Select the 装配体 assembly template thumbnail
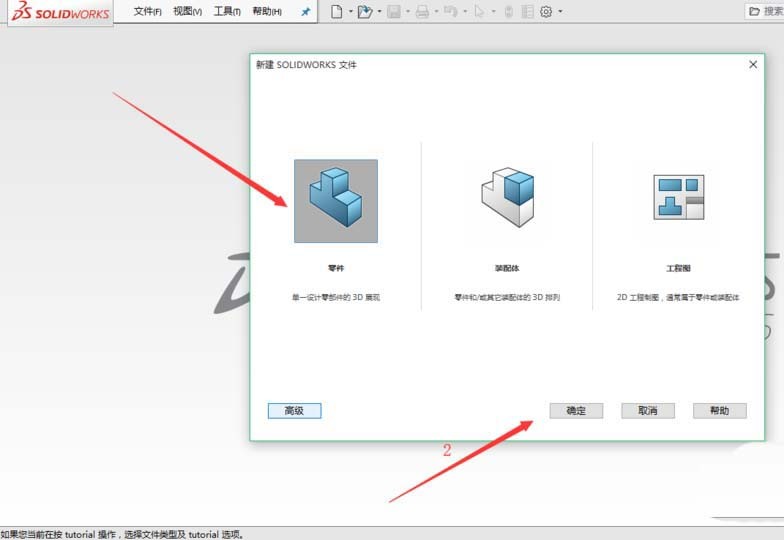The image size is (784, 540). tap(508, 198)
